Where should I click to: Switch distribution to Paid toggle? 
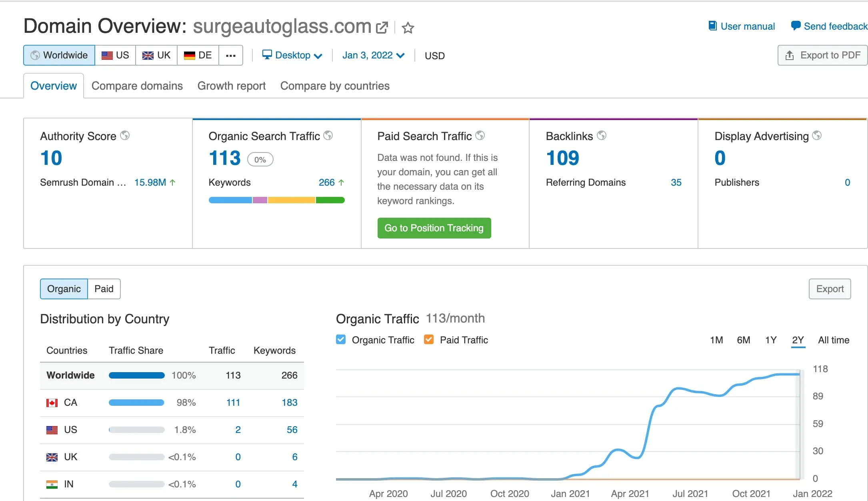(104, 289)
